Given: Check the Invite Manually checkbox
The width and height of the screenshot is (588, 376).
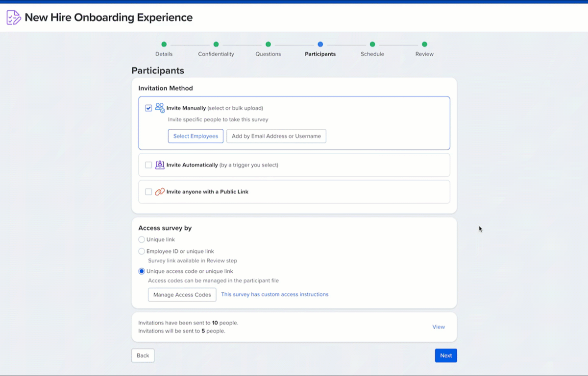Looking at the screenshot, I should click(148, 108).
